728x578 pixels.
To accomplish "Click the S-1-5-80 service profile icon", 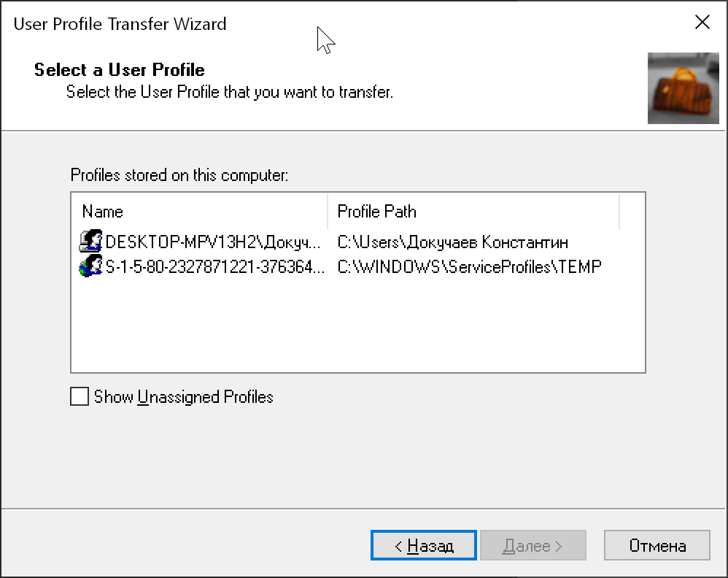I will tap(90, 266).
